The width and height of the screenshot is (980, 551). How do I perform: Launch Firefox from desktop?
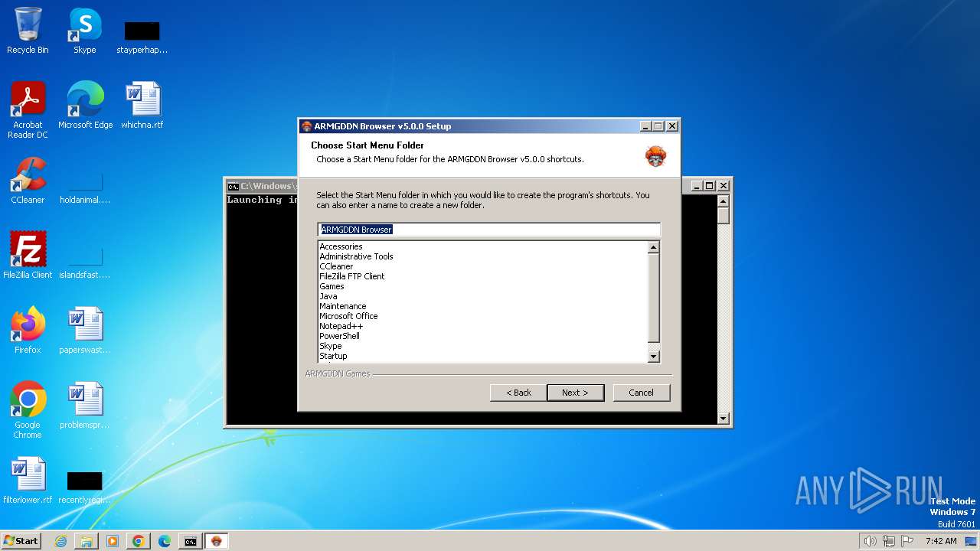coord(28,330)
